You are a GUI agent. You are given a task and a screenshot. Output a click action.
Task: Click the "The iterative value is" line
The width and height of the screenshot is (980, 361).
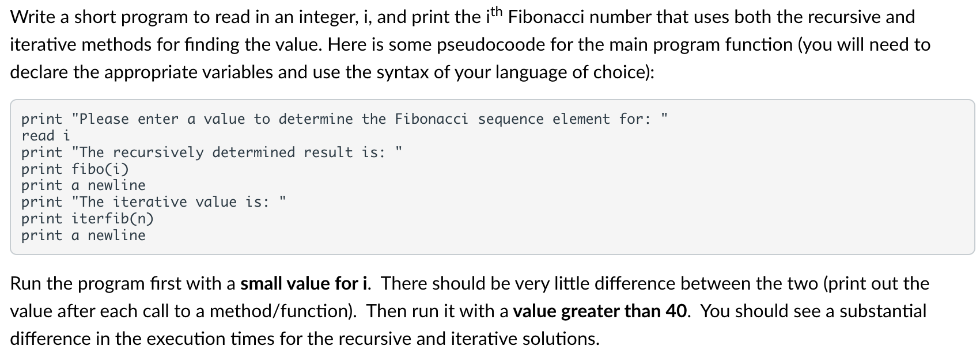coord(154,202)
